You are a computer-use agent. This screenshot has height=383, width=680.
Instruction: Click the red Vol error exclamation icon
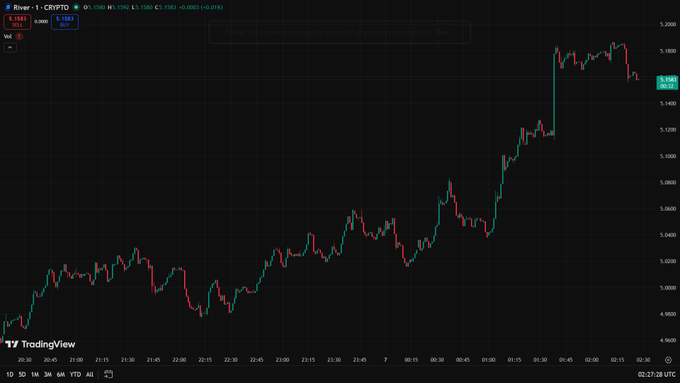[19, 36]
